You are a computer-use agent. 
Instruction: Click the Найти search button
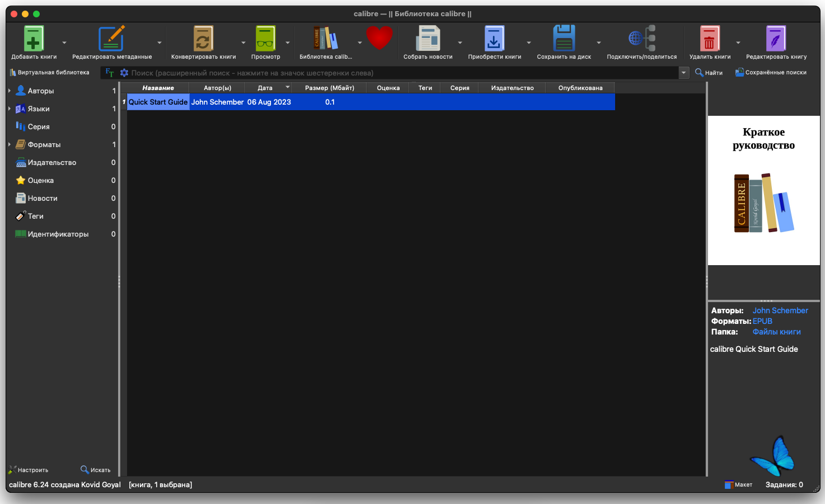point(709,73)
